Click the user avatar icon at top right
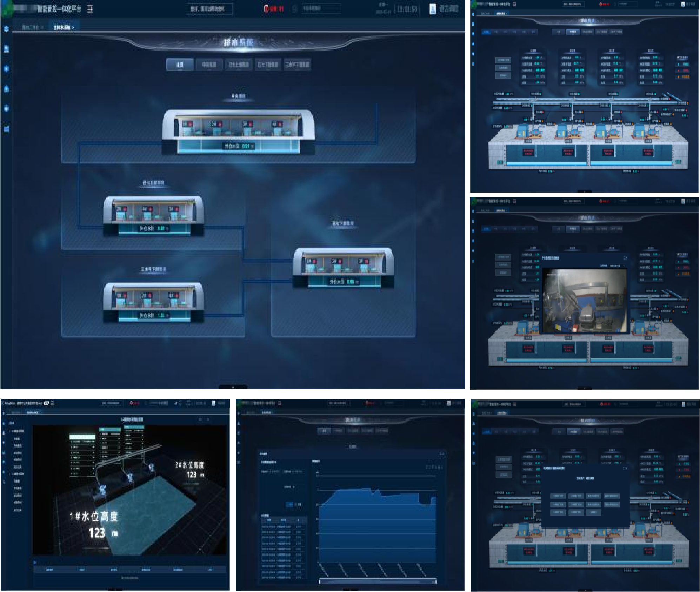Viewport: 700px width, 592px height. point(433,9)
